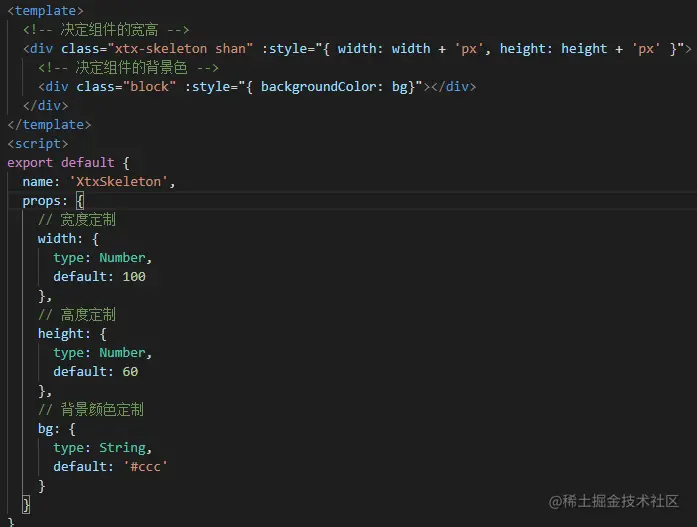This screenshot has height=527, width=697.
Task: Click the 背景颜色定制 comment line
Action: pos(91,410)
